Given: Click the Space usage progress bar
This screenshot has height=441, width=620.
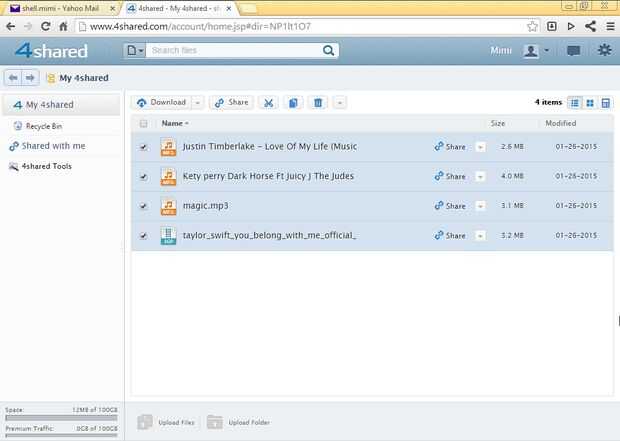Looking at the screenshot, I should coord(61,417).
